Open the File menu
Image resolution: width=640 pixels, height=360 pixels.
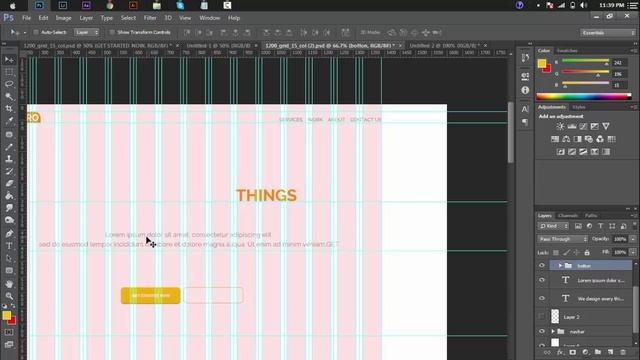[x=27, y=18]
